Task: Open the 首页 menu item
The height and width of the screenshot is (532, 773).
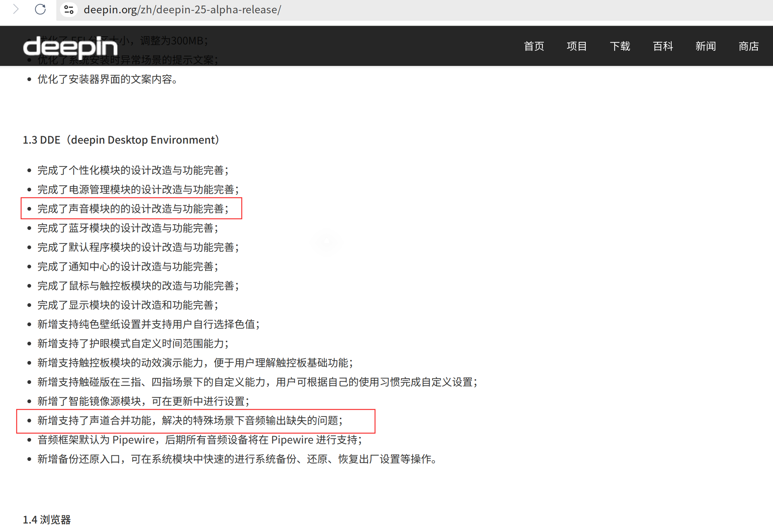Action: pos(534,46)
